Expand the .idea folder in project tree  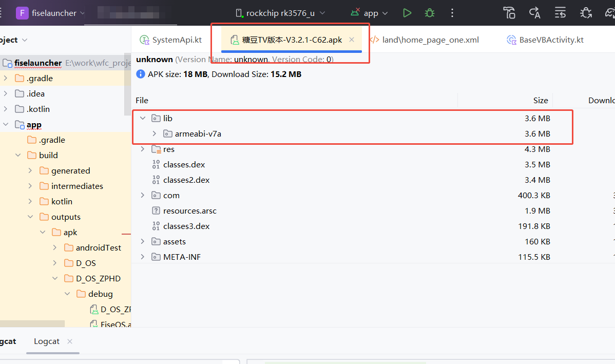6,93
